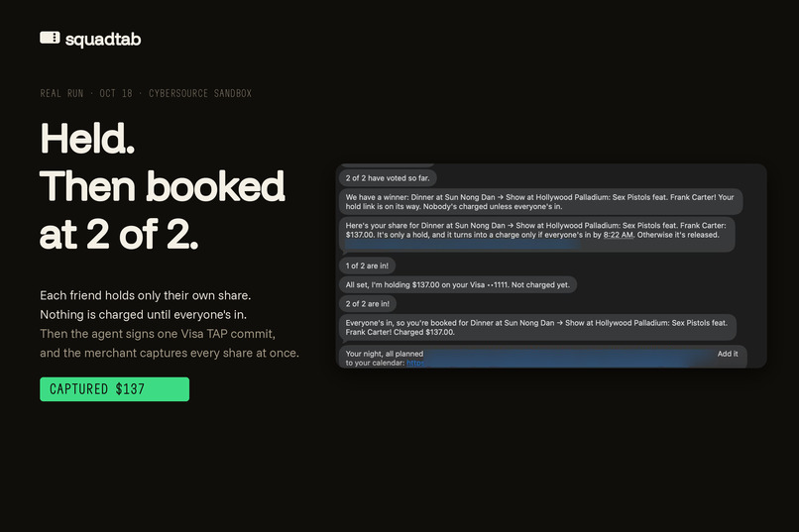
Task: Select the 'Here's your share' message bubble
Action: [x=537, y=235]
